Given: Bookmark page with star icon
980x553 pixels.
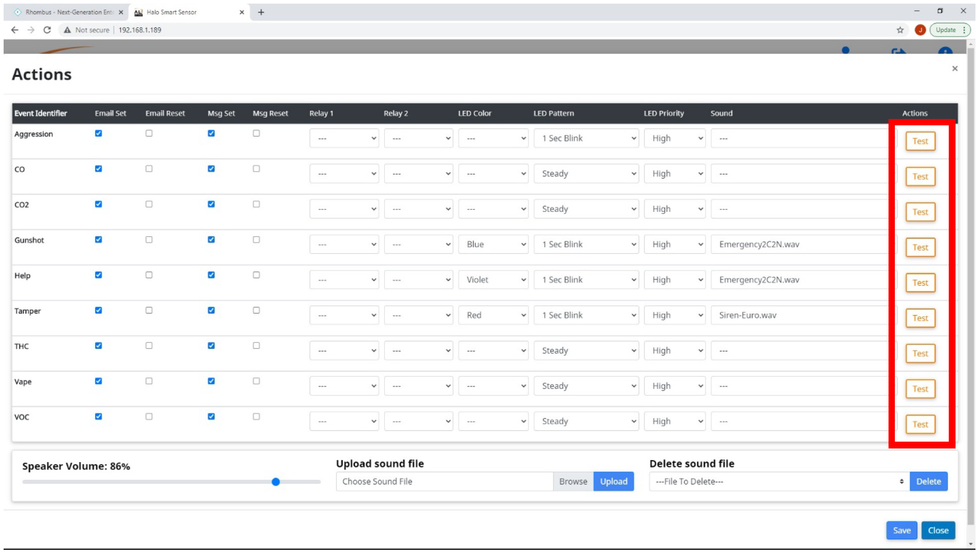Looking at the screenshot, I should (900, 30).
